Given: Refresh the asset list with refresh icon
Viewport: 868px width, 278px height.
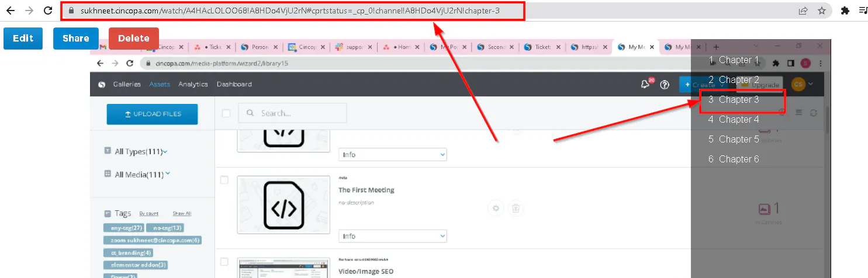Looking at the screenshot, I should [813, 113].
